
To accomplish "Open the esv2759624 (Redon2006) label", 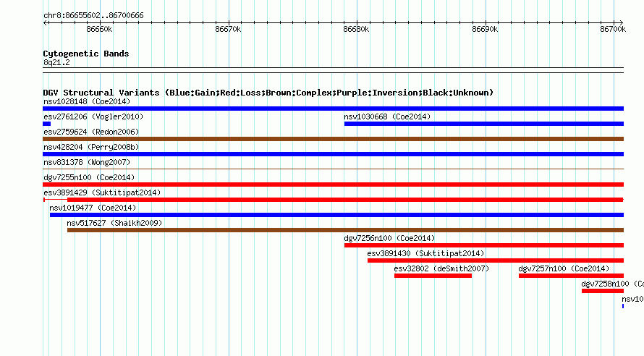I will coord(91,132).
